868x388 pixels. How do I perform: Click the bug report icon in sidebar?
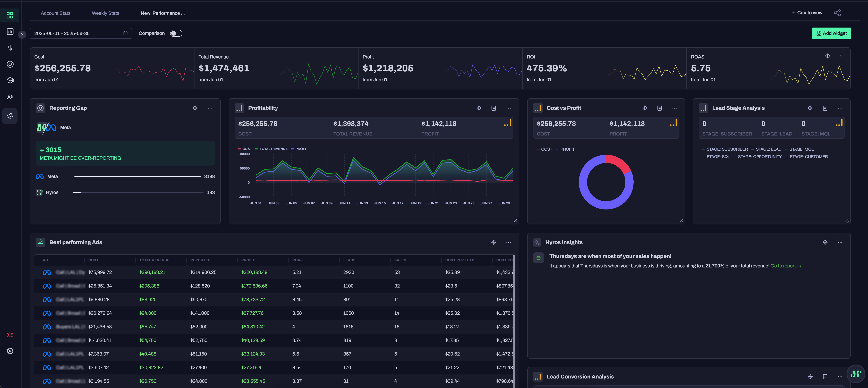[10, 334]
